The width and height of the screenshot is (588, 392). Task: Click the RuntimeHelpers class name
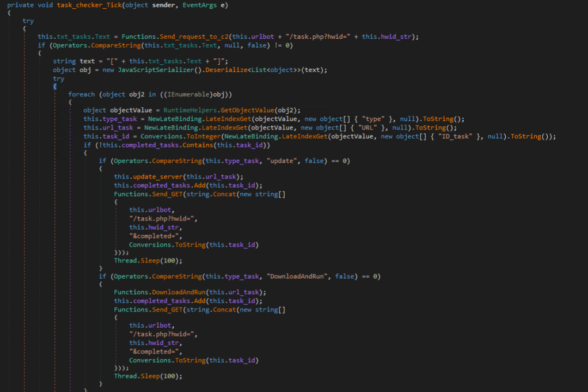(190, 111)
